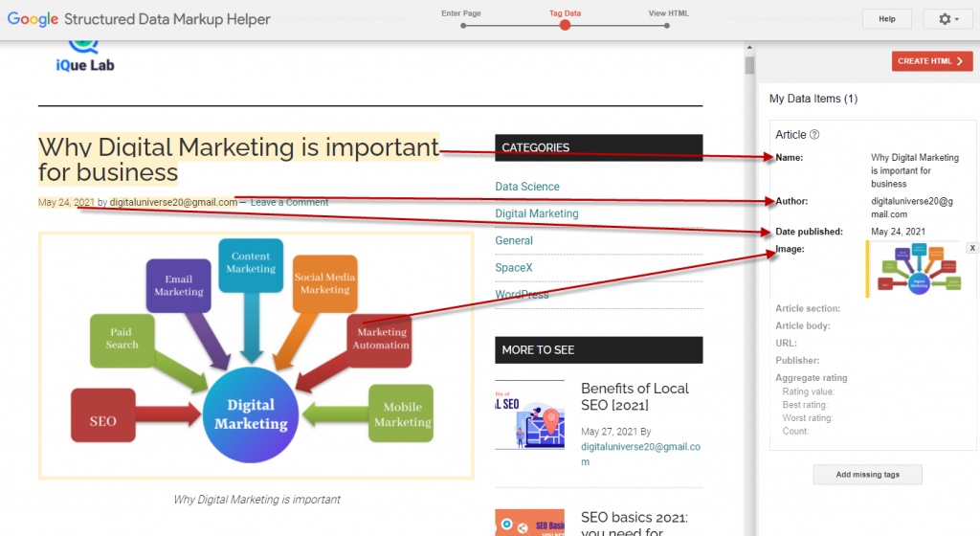The width and height of the screenshot is (980, 536).
Task: Click the Best rating label
Action: click(x=805, y=405)
